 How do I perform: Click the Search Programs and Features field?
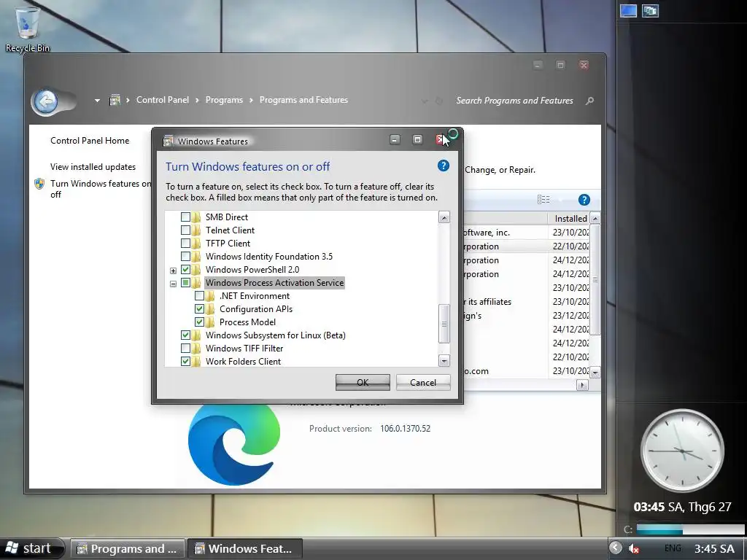click(x=514, y=101)
